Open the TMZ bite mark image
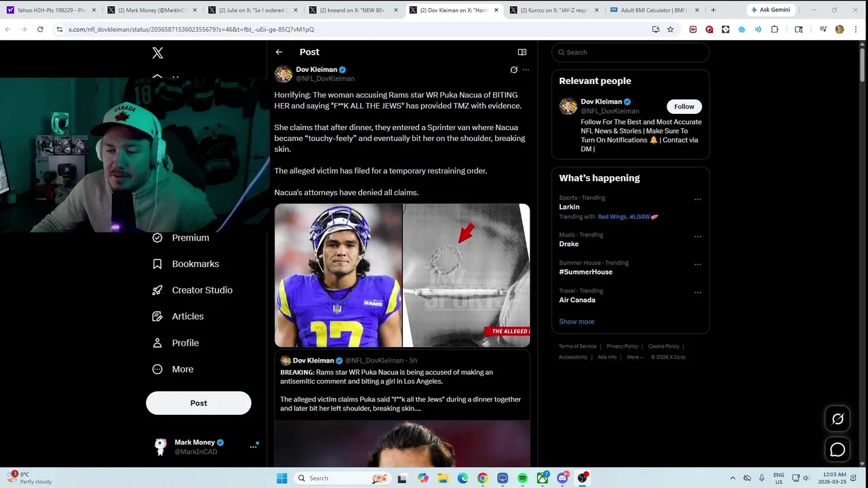 click(x=467, y=276)
